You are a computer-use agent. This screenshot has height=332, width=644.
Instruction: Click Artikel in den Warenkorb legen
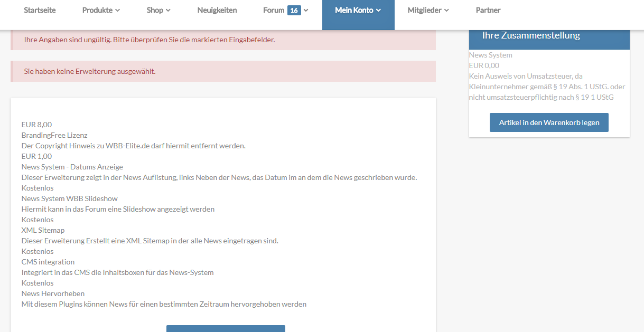tap(549, 122)
